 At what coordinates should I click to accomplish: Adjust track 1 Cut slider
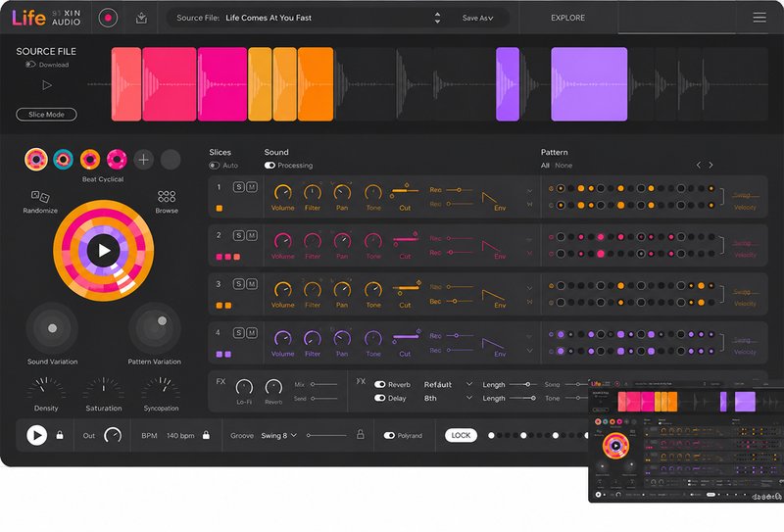(x=405, y=190)
